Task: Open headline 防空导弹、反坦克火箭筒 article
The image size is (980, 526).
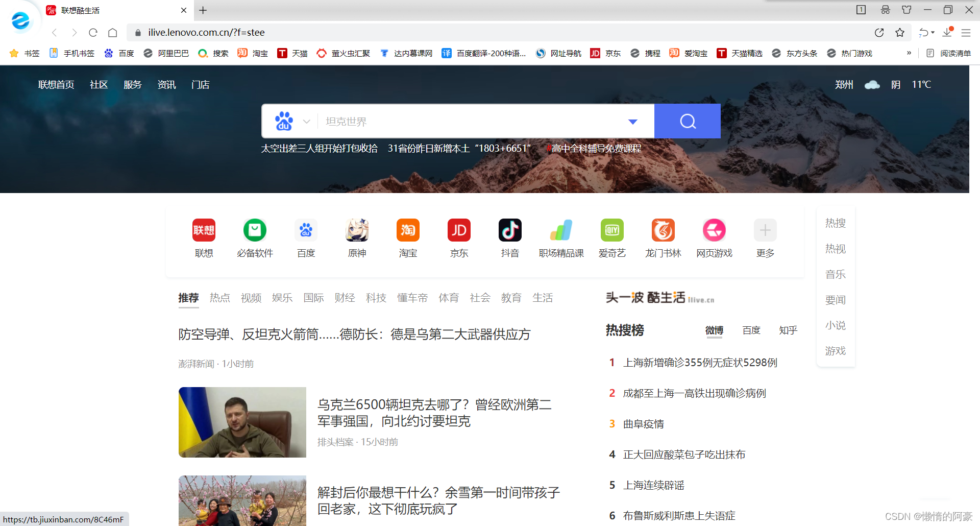Action: [x=354, y=334]
